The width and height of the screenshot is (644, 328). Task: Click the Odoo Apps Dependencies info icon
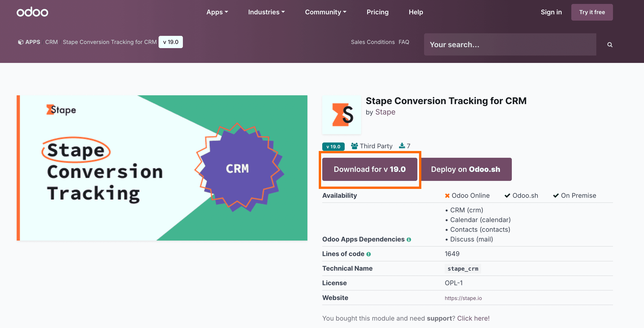pyautogui.click(x=409, y=240)
